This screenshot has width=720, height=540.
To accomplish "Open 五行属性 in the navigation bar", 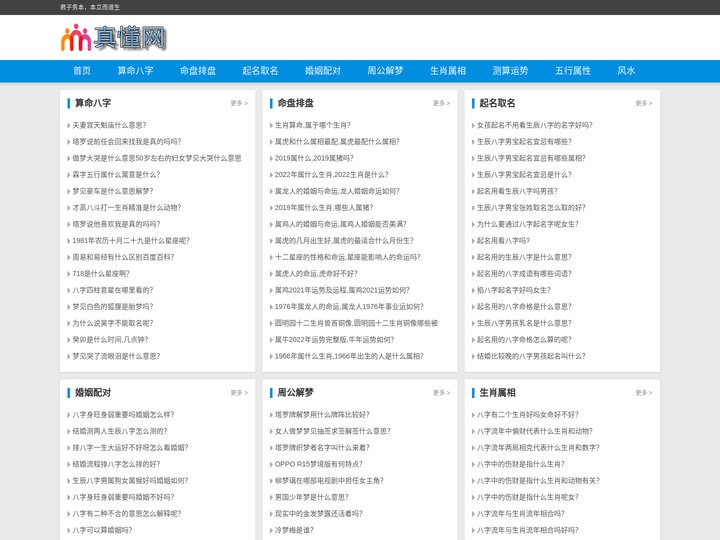I will 573,71.
